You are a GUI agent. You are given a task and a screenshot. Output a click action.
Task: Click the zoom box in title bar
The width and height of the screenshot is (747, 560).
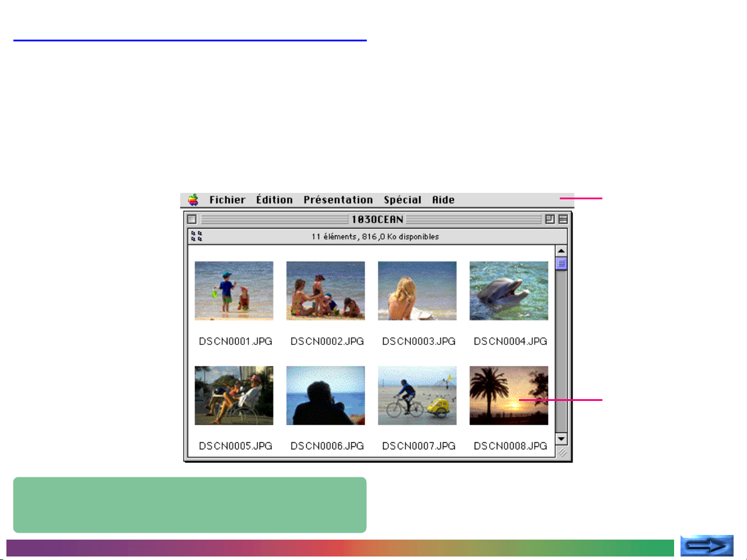[549, 219]
